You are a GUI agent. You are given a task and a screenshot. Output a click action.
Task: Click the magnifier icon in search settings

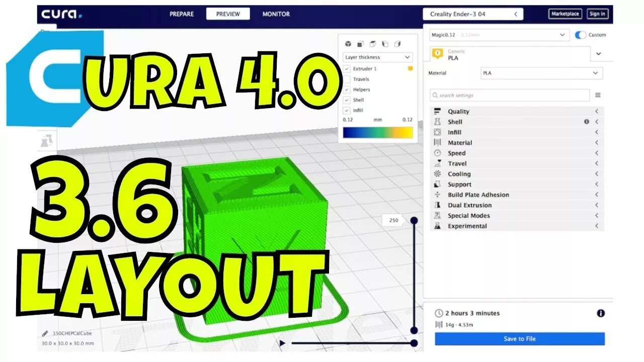click(435, 95)
